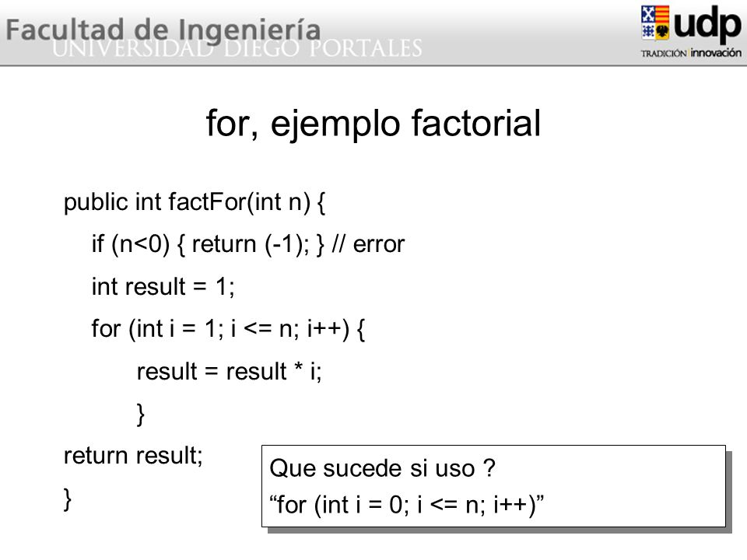Click the Universidad Diego Portales watermark text

(237, 48)
